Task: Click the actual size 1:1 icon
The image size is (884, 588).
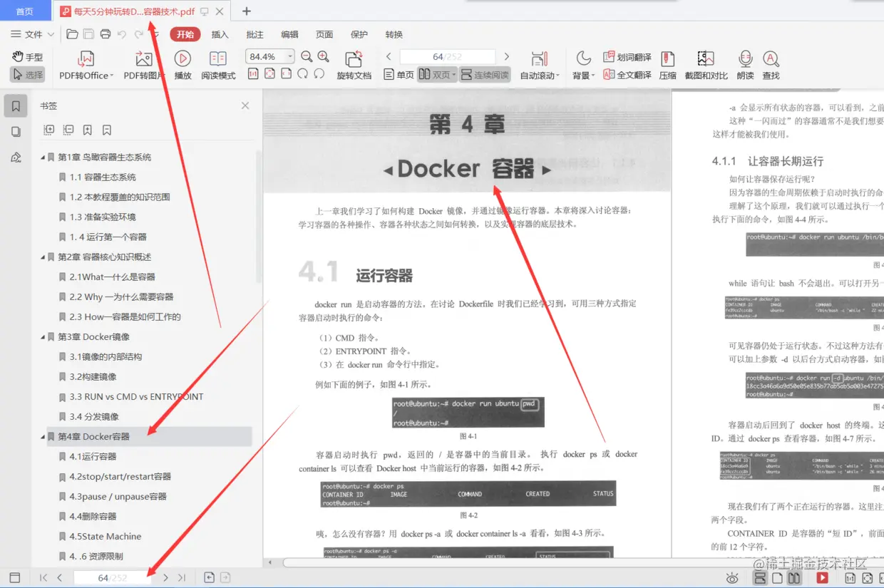Action: click(x=253, y=74)
